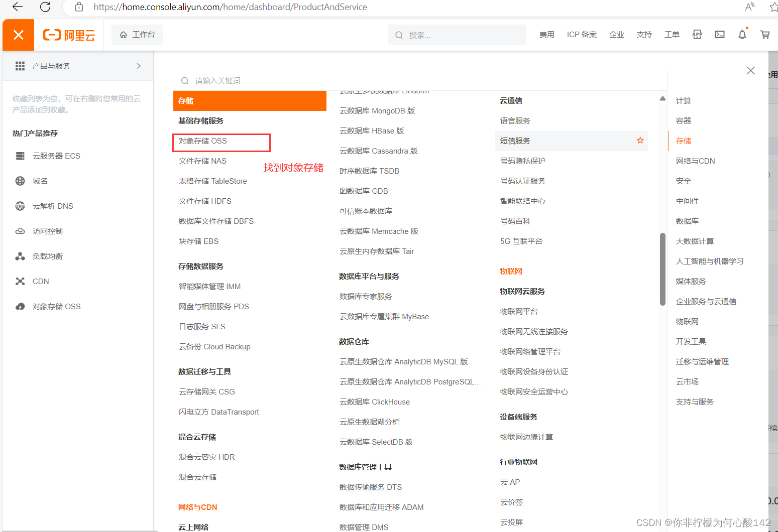Open the 工作台 workbench home button

[137, 35]
